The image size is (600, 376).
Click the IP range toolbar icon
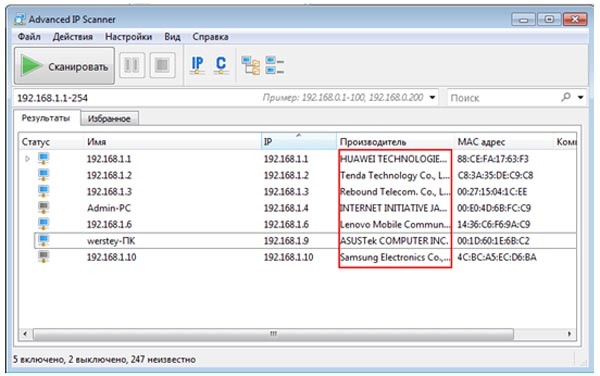[x=197, y=65]
